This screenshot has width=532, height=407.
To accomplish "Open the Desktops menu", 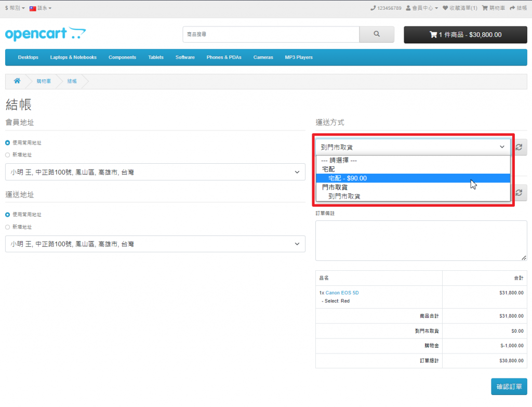I will [x=28, y=57].
